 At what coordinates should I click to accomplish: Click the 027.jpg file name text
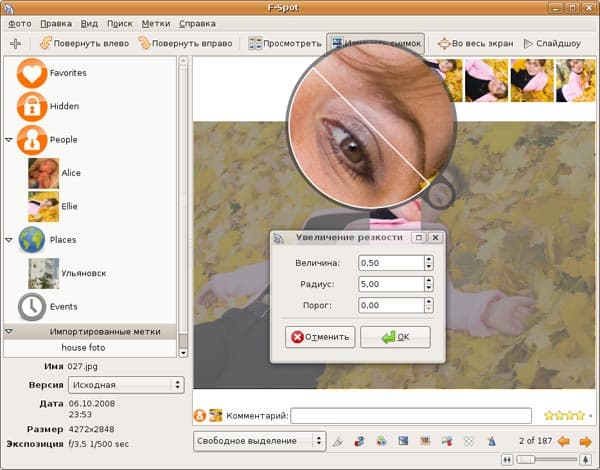[x=83, y=367]
